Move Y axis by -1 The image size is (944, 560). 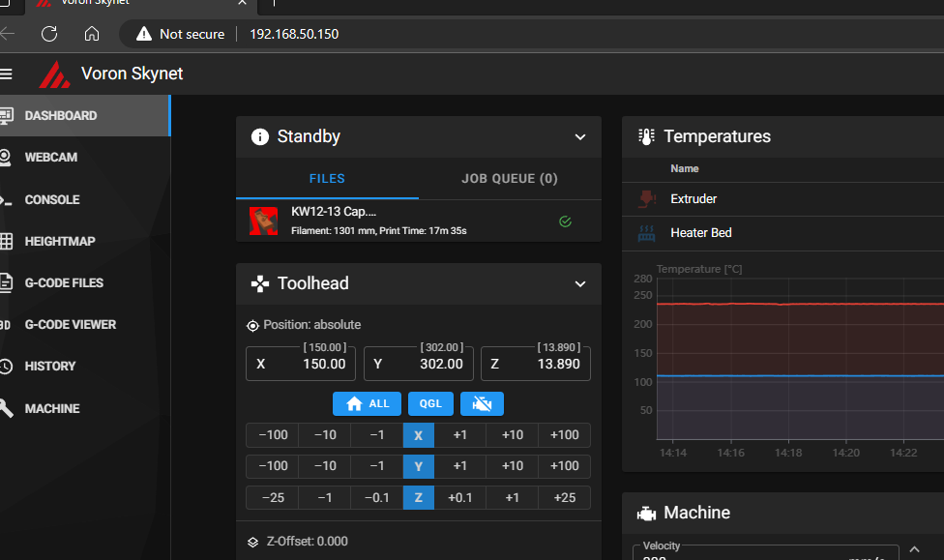(377, 466)
